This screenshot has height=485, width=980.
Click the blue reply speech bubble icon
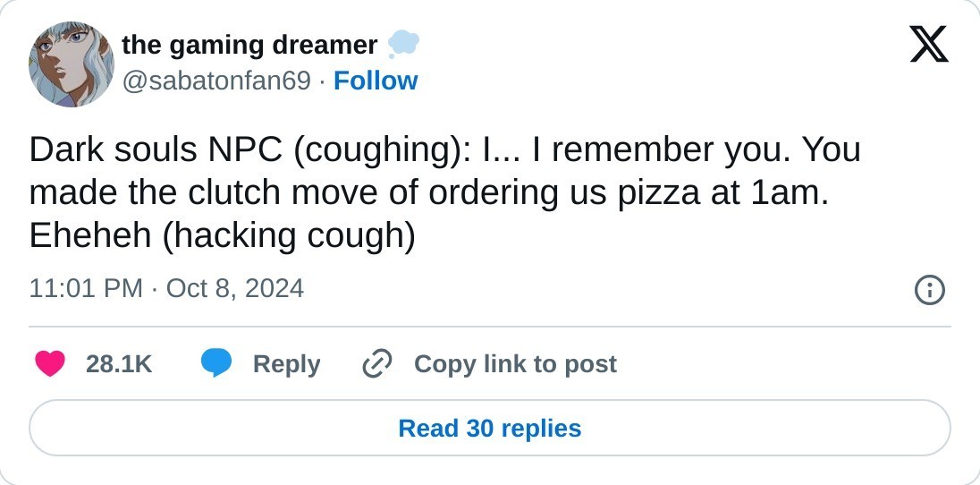pos(216,364)
